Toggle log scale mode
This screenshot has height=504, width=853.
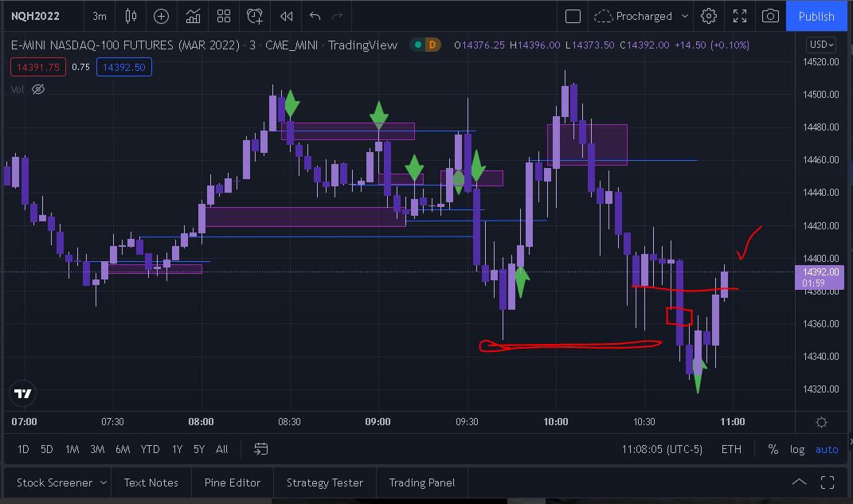click(x=797, y=449)
